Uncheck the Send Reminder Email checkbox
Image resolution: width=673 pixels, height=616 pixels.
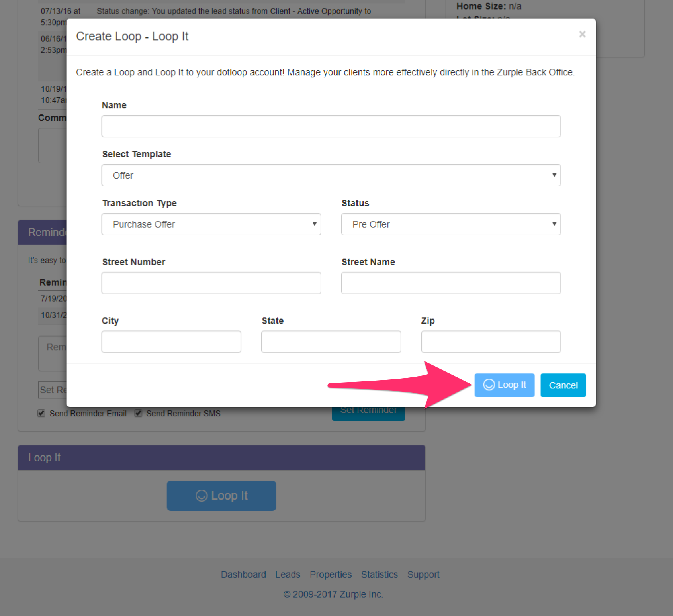41,413
